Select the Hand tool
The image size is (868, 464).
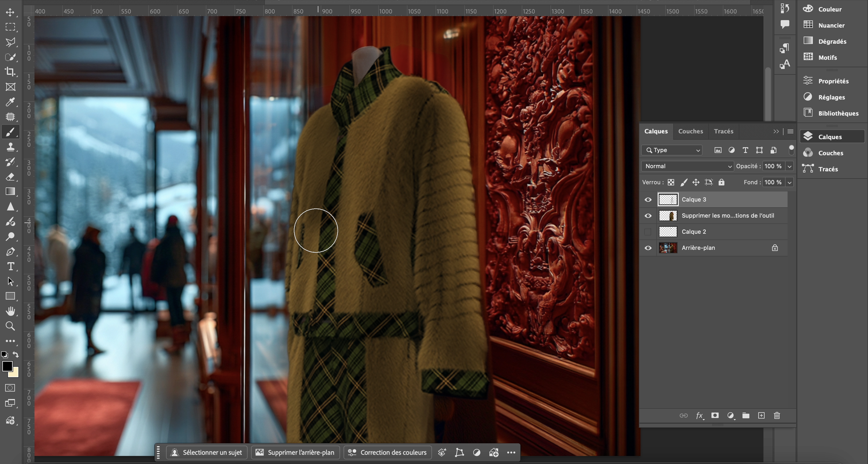click(x=10, y=311)
